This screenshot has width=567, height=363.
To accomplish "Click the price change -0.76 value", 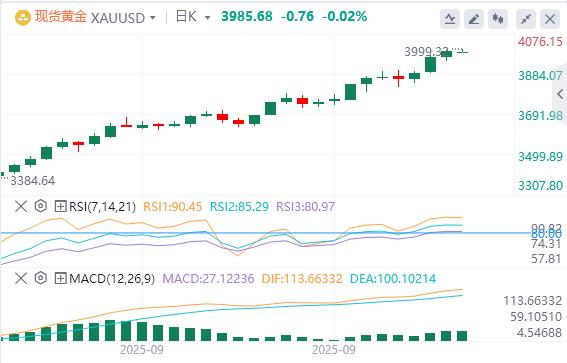I will tap(297, 17).
